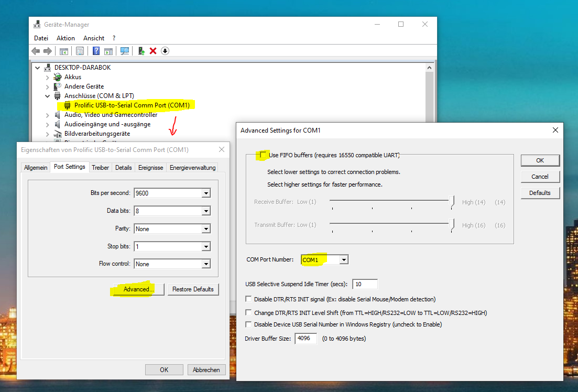
Task: Switch to the Treiber tab
Action: tap(100, 167)
